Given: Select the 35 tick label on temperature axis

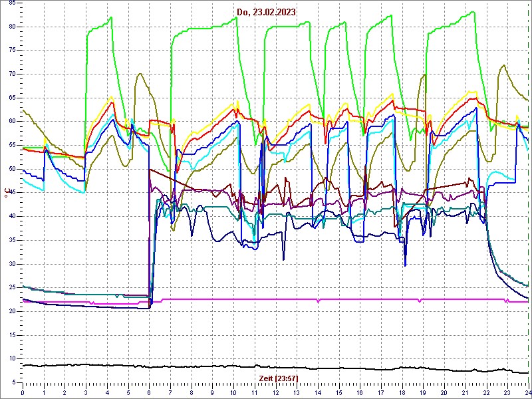Looking at the screenshot, I should pyautogui.click(x=12, y=240).
